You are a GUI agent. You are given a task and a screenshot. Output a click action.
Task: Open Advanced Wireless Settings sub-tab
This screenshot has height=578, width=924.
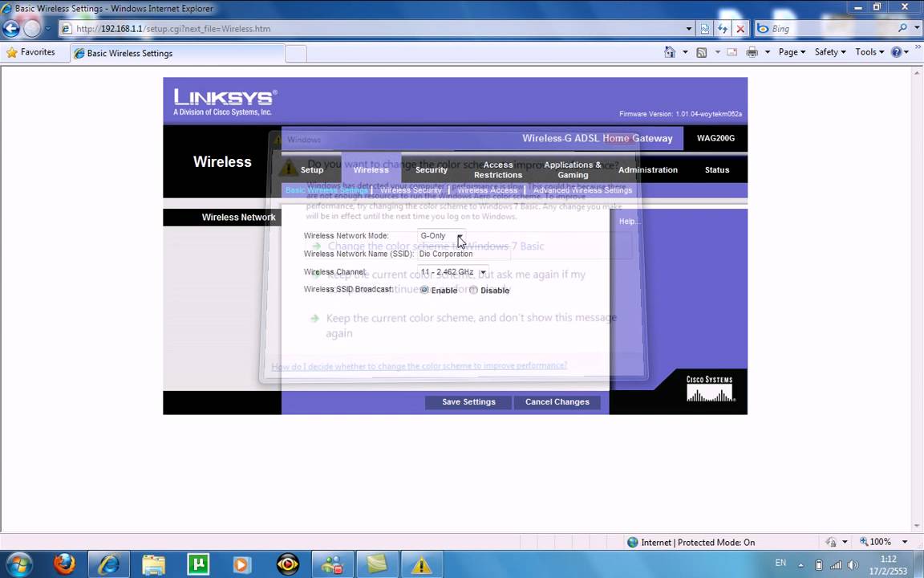click(x=582, y=190)
